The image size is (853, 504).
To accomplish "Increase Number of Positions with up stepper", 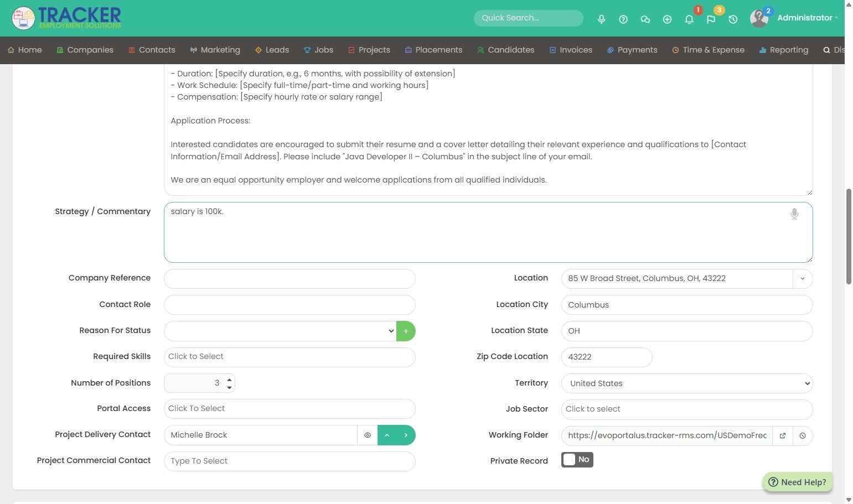I will pos(229,380).
